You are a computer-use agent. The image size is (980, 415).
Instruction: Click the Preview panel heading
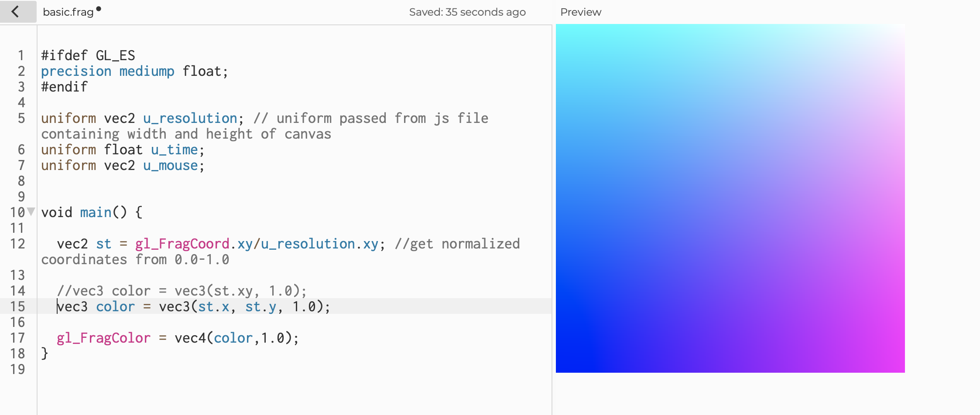click(x=580, y=12)
